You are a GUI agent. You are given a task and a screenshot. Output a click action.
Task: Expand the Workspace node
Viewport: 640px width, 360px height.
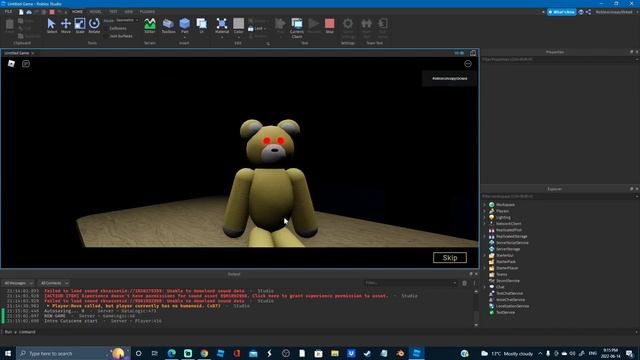tap(485, 204)
